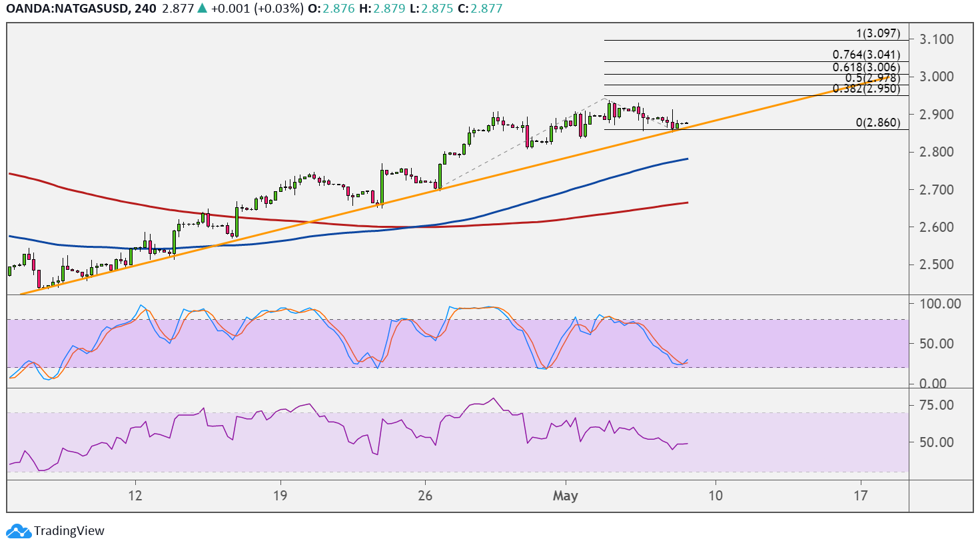Click the green up-triangle price change icon
The image size is (980, 549).
click(203, 9)
